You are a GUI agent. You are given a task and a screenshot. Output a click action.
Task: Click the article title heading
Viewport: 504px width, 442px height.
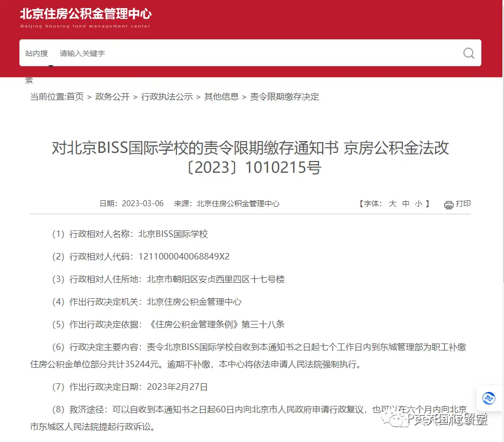251,157
